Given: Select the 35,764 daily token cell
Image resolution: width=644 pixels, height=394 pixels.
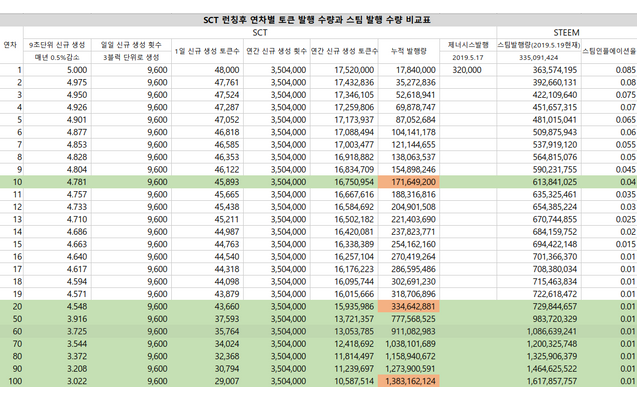Looking at the screenshot, I should click(226, 331).
